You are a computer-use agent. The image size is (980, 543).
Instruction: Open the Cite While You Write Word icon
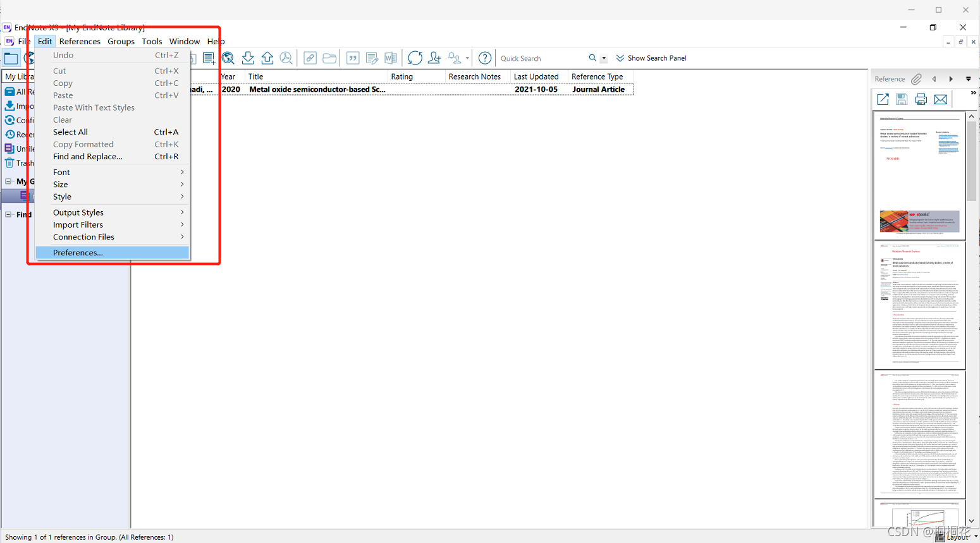pos(391,58)
